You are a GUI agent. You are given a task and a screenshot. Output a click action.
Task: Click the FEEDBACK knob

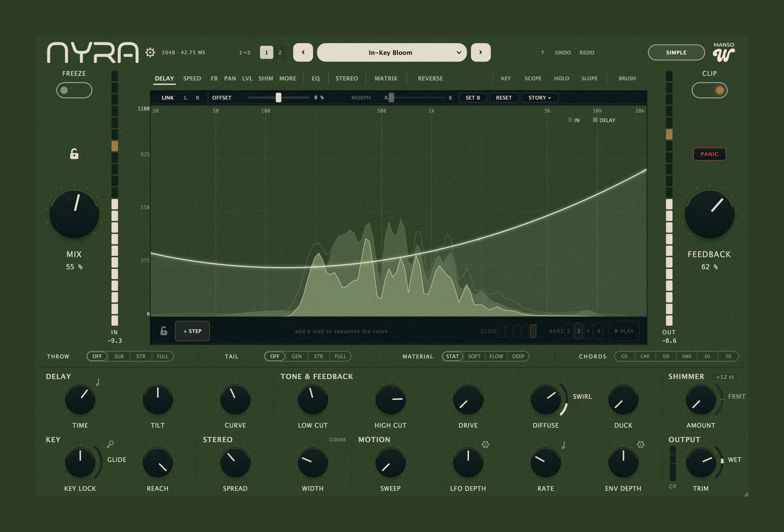[x=709, y=213]
